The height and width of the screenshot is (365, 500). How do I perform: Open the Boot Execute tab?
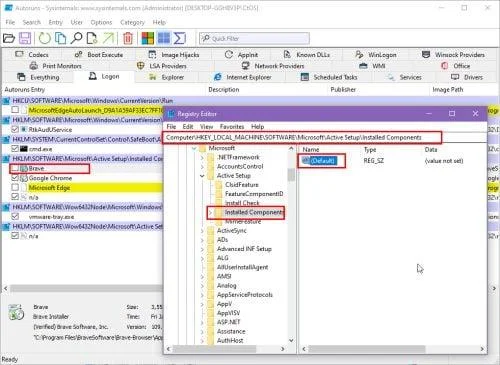click(99, 55)
